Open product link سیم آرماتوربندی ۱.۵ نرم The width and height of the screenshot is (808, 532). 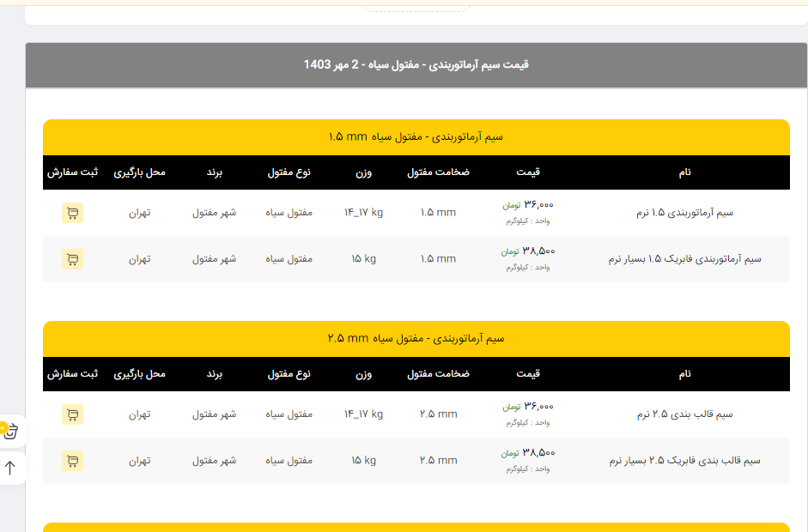click(x=684, y=213)
